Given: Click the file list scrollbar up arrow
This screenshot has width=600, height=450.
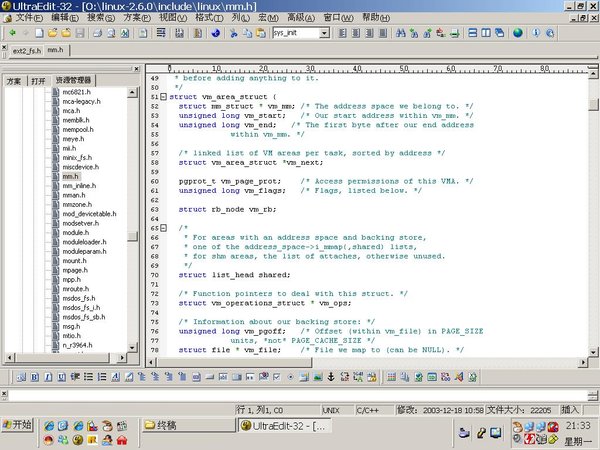Looking at the screenshot, I should [x=133, y=92].
